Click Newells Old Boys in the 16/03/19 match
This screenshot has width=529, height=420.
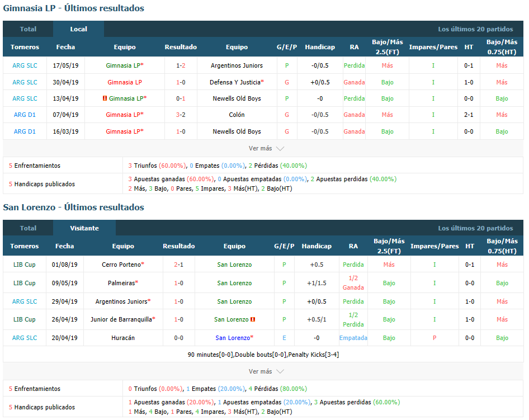237,131
